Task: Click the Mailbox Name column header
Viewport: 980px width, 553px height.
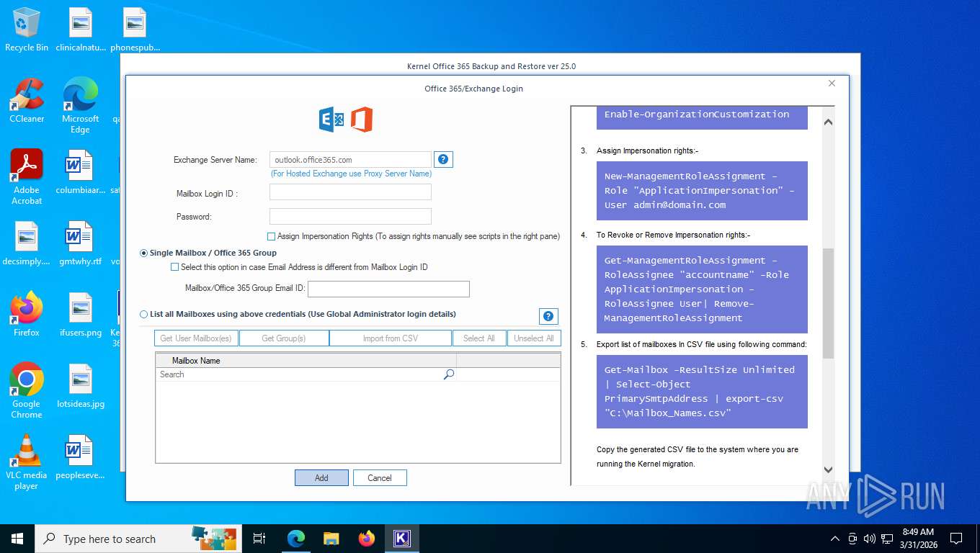Action: (306, 360)
